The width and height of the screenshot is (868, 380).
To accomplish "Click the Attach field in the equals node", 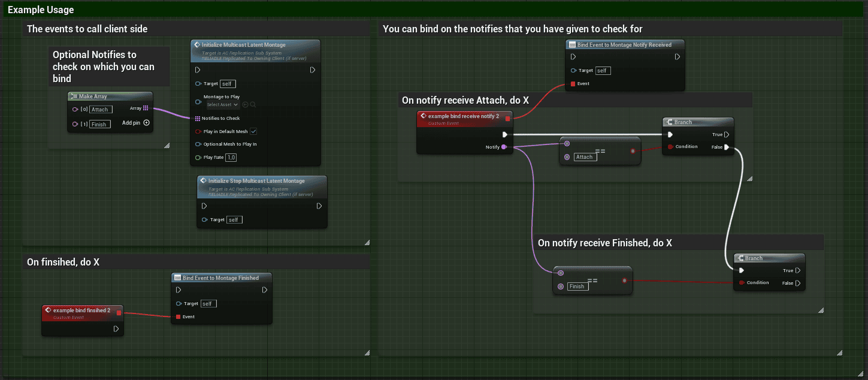I will coord(584,157).
